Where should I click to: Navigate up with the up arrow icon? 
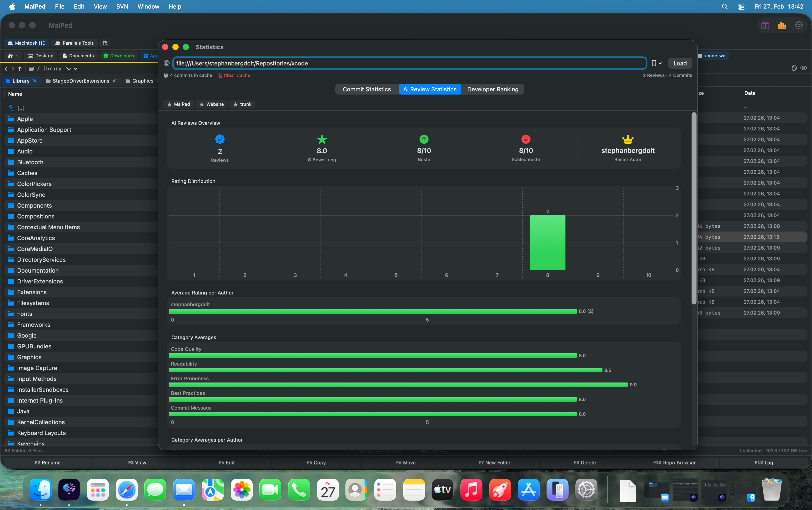[x=20, y=68]
